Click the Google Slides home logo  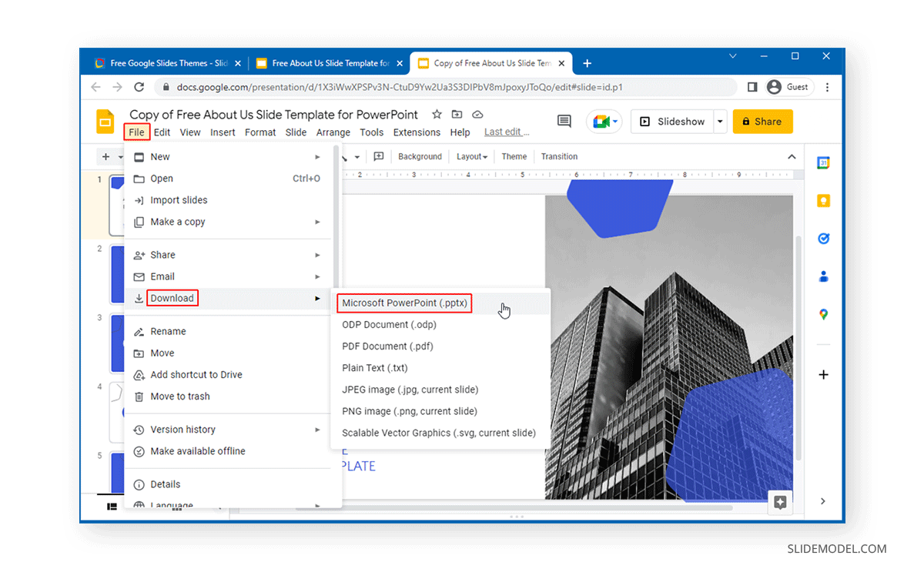(105, 122)
